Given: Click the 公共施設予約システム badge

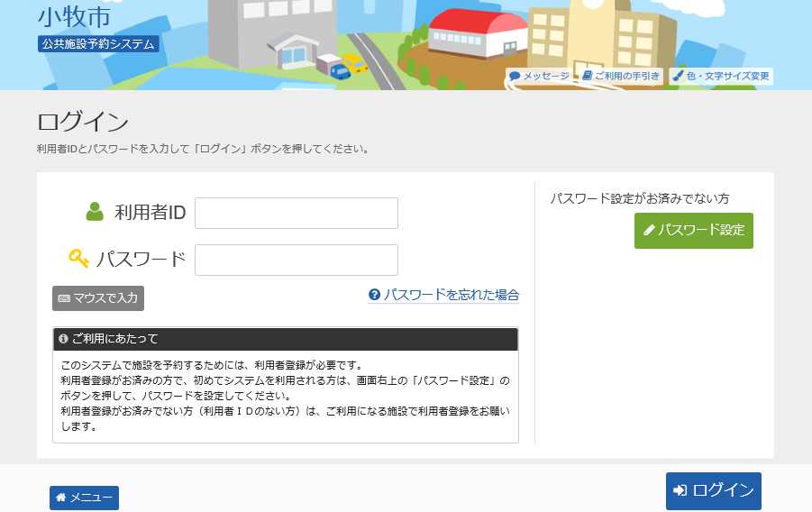Looking at the screenshot, I should point(98,43).
